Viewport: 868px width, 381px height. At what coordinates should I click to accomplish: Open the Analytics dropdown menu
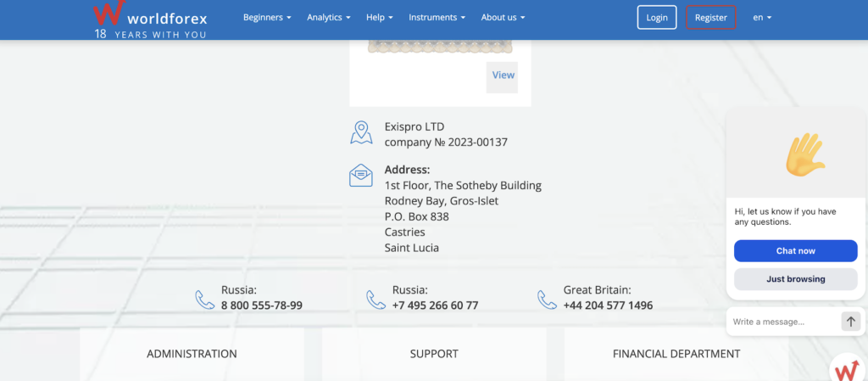(328, 18)
